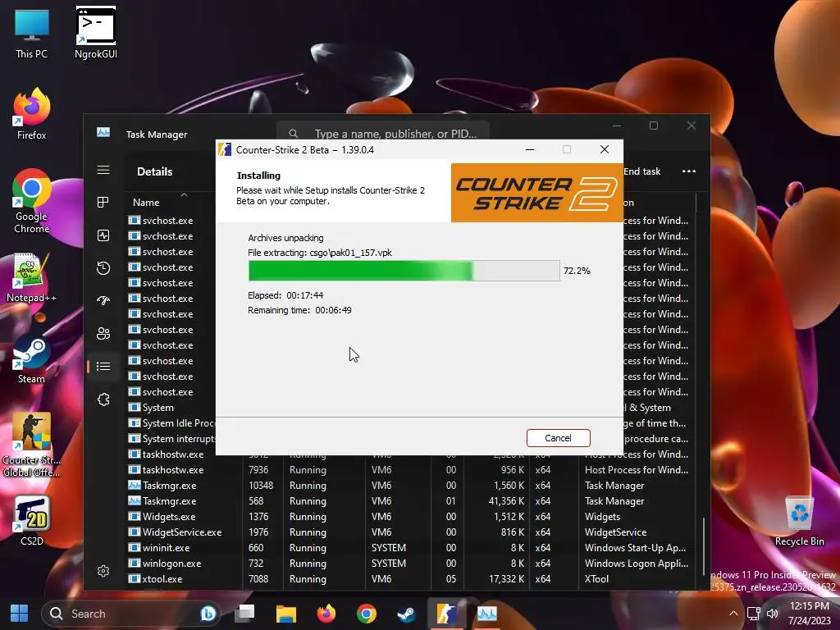
Task: Select first svchost.exe row in list
Action: tap(171, 221)
